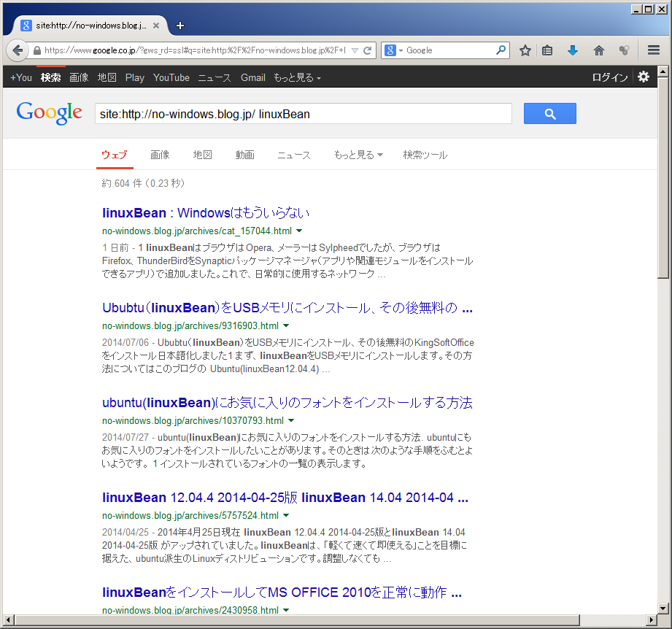This screenshot has height=629, width=672.
Task: Switch to ニュース results tab
Action: point(293,155)
